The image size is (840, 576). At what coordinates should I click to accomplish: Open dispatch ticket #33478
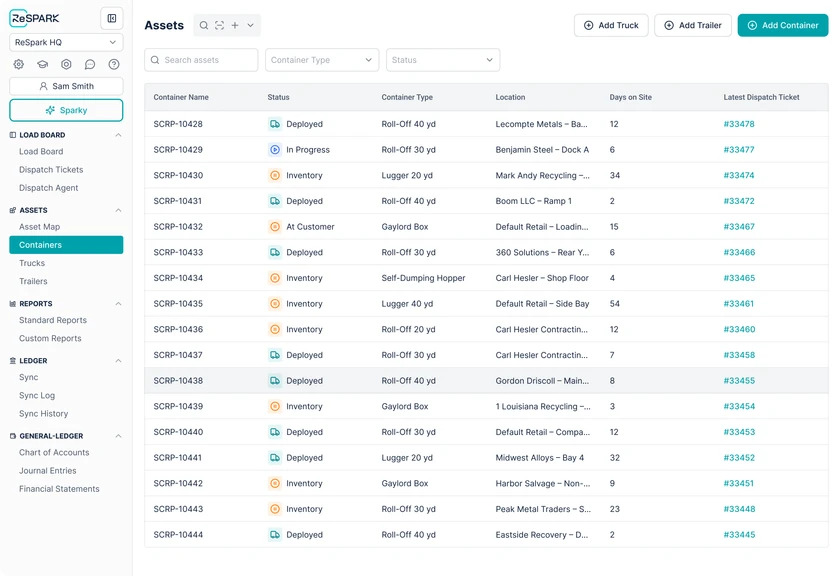coord(739,124)
